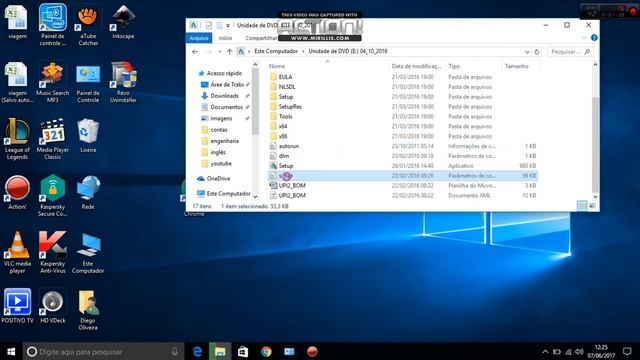
Task: Switch to details view layout button
Action: 582,206
